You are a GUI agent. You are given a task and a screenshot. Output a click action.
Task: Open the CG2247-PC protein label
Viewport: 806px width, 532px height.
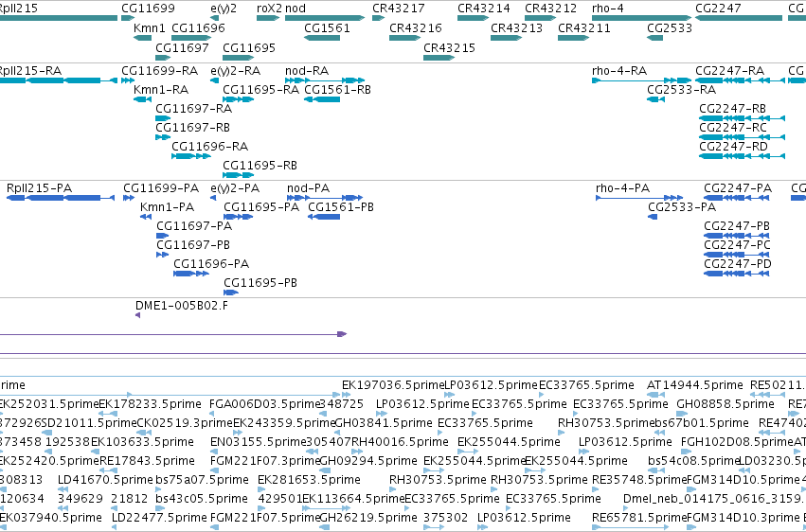point(738,245)
